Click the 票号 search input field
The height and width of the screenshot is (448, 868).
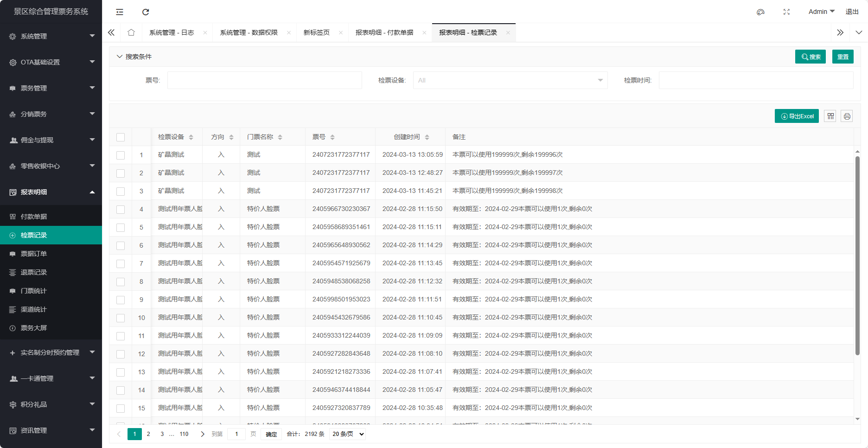click(x=264, y=80)
